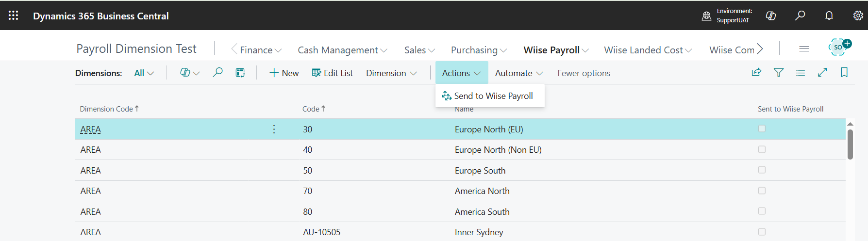Open AREA link in code 30 row
The image size is (868, 241).
pyautogui.click(x=90, y=129)
